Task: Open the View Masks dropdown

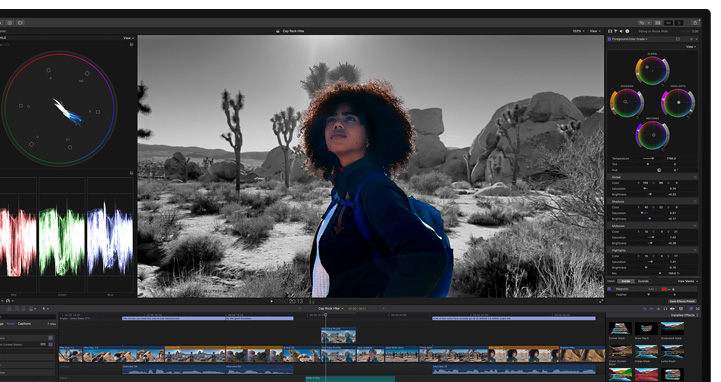Action: (687, 281)
